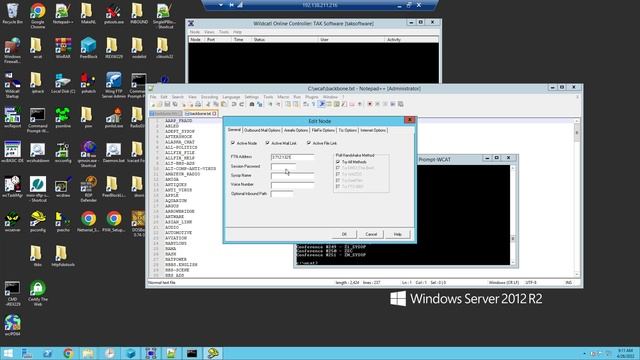Open the Settings menu in Notepad++
The width and height of the screenshot is (640, 360).
(251, 97)
